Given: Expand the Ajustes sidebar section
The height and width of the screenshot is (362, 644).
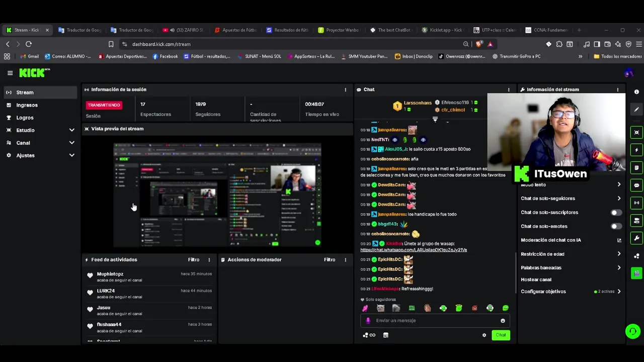Looking at the screenshot, I should [x=40, y=155].
